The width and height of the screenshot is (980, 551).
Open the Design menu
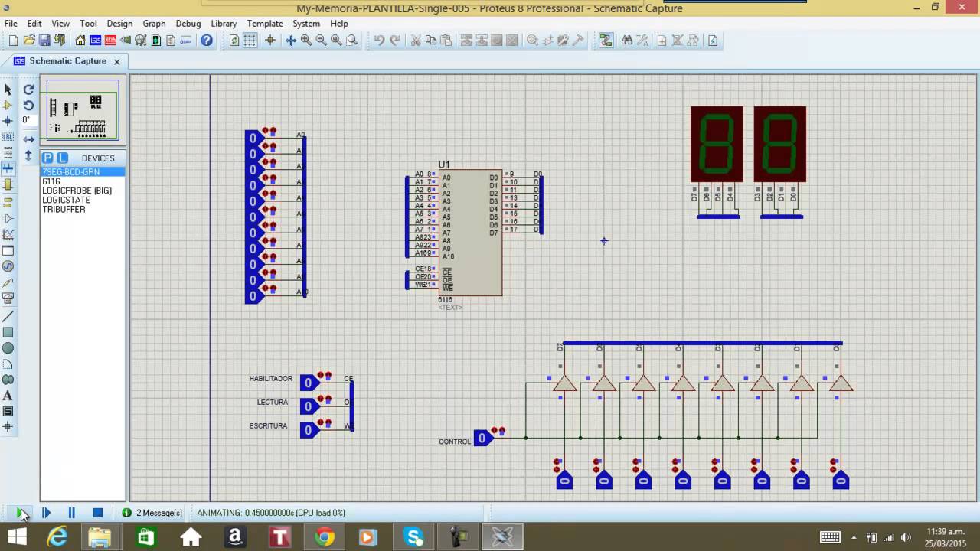click(119, 24)
